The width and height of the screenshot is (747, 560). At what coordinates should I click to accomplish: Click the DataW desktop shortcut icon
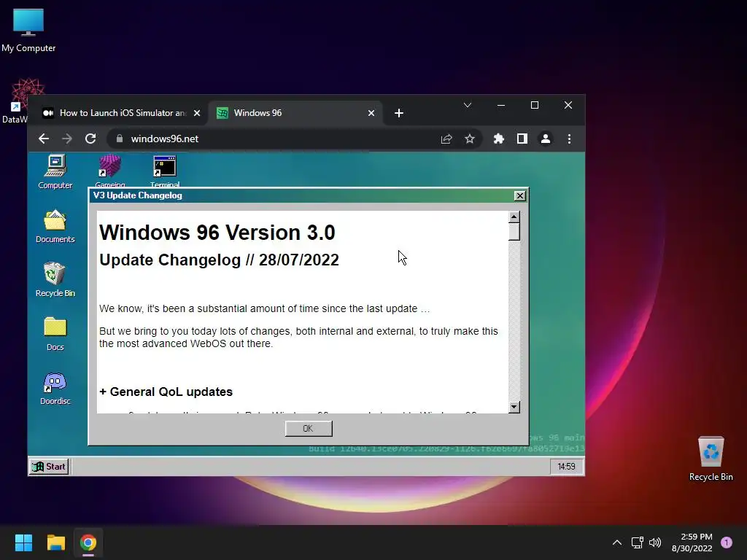coord(21,100)
